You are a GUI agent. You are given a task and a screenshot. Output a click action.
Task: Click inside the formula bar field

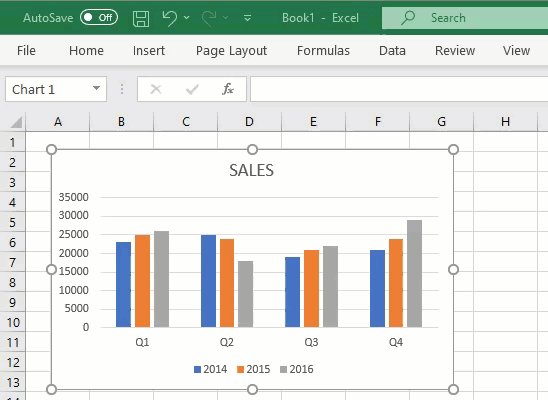click(399, 89)
